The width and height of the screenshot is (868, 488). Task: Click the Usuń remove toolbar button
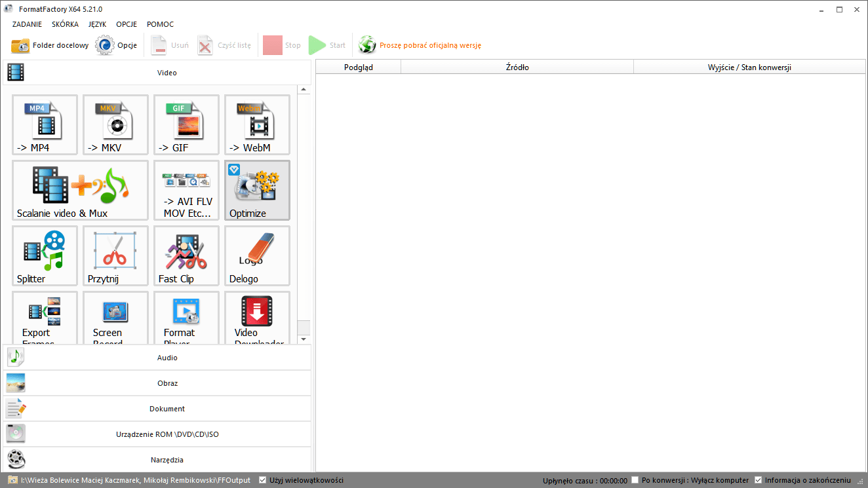point(170,45)
